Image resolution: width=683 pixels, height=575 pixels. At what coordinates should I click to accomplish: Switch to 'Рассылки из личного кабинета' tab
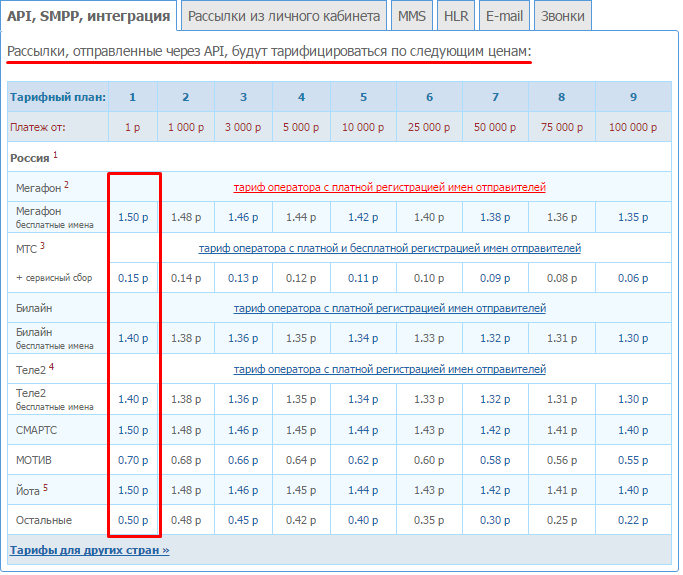(x=284, y=16)
